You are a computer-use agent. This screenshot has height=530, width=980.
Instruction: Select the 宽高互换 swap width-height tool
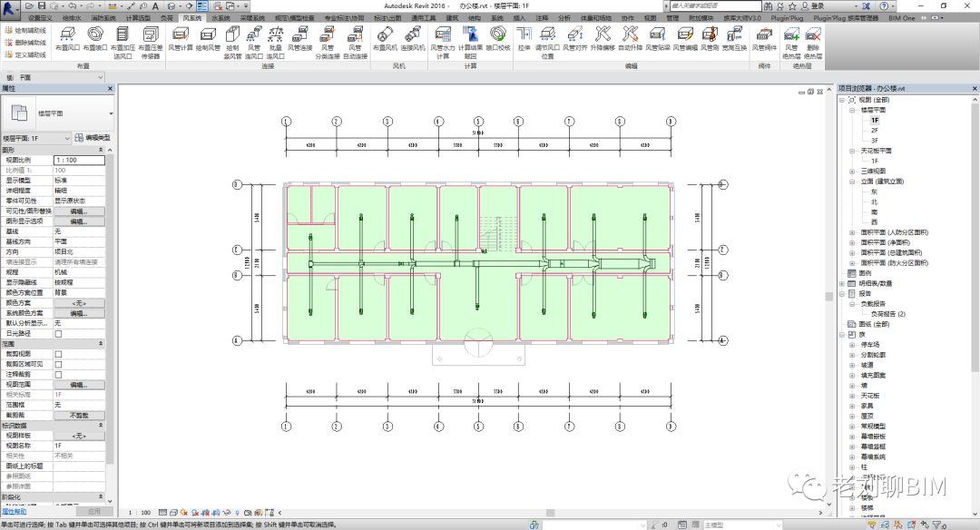tap(734, 39)
